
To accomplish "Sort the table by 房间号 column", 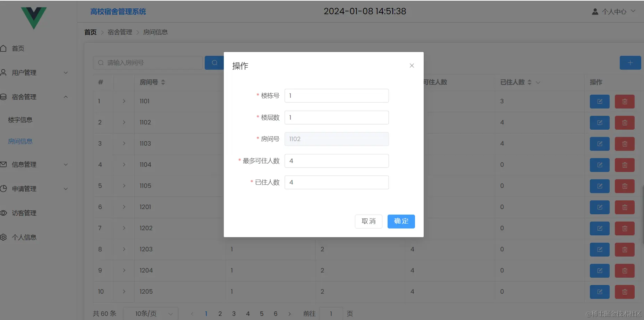I will click(163, 82).
